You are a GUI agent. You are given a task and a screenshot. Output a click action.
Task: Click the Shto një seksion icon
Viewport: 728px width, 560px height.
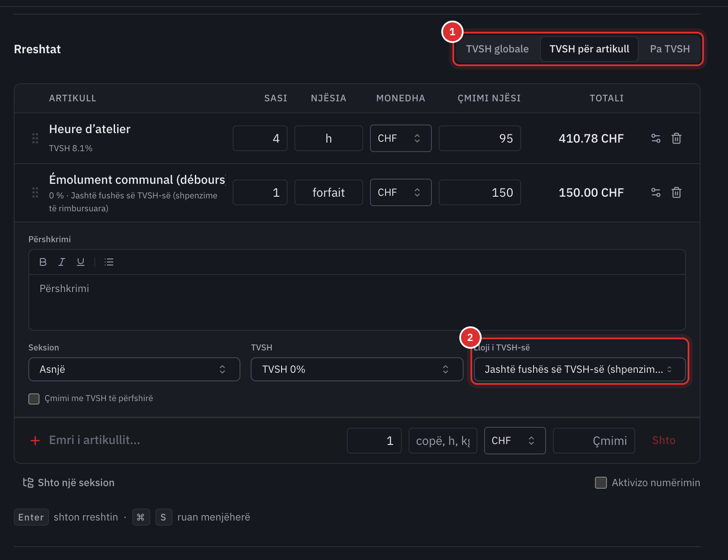pyautogui.click(x=28, y=483)
